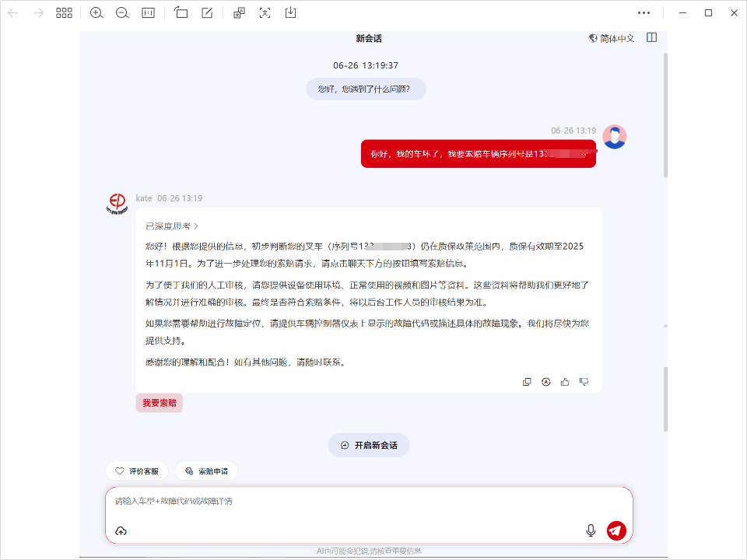Toggle the side panel layout icon

click(652, 37)
